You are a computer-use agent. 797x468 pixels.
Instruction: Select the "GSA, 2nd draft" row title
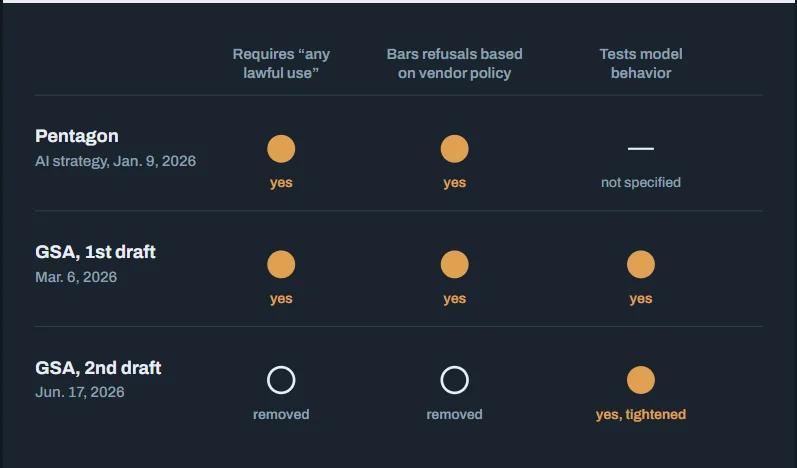point(98,368)
